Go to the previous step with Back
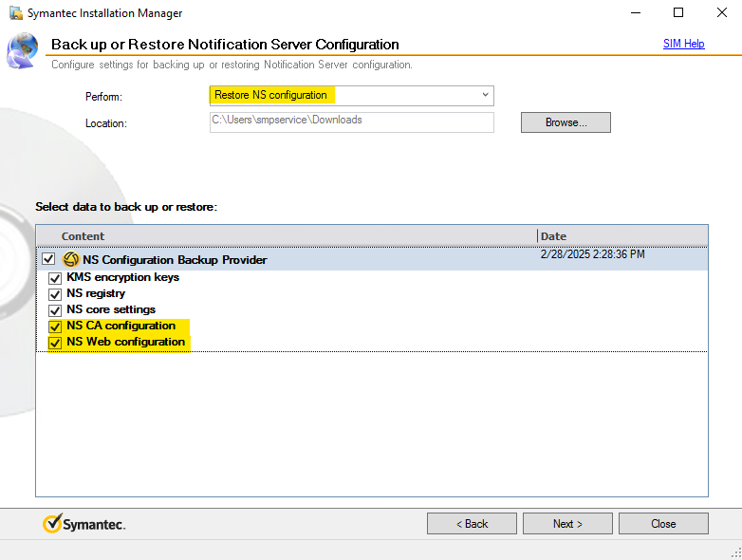The image size is (742, 560). [472, 524]
